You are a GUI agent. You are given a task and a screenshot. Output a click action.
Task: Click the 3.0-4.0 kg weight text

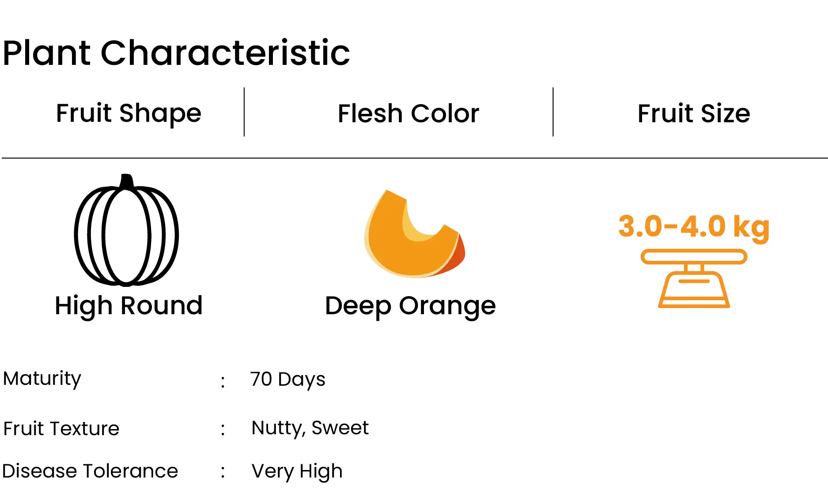[x=694, y=227]
